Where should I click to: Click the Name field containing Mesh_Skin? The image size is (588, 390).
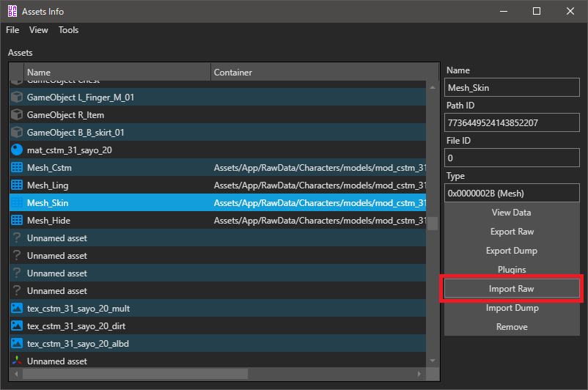coord(512,88)
